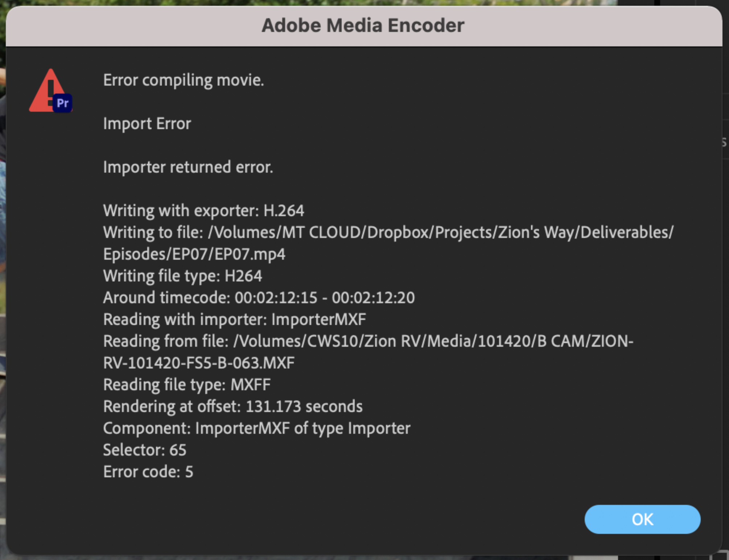729x560 pixels.
Task: Click the "Selector: 65" line
Action: click(144, 450)
